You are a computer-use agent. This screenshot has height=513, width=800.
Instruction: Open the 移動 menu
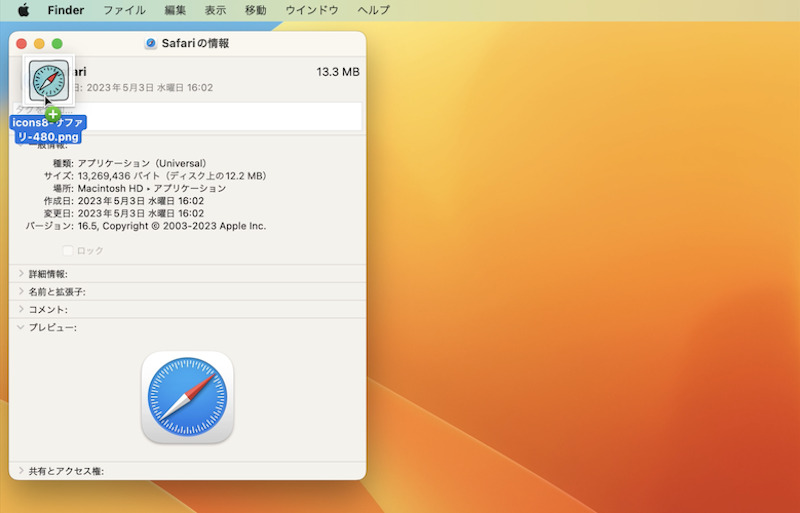(x=255, y=10)
